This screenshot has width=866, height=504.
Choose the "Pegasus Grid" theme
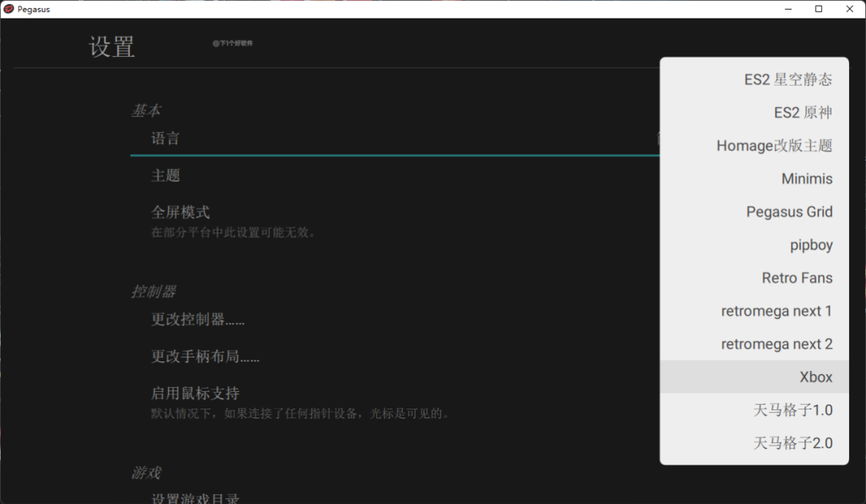(x=790, y=212)
